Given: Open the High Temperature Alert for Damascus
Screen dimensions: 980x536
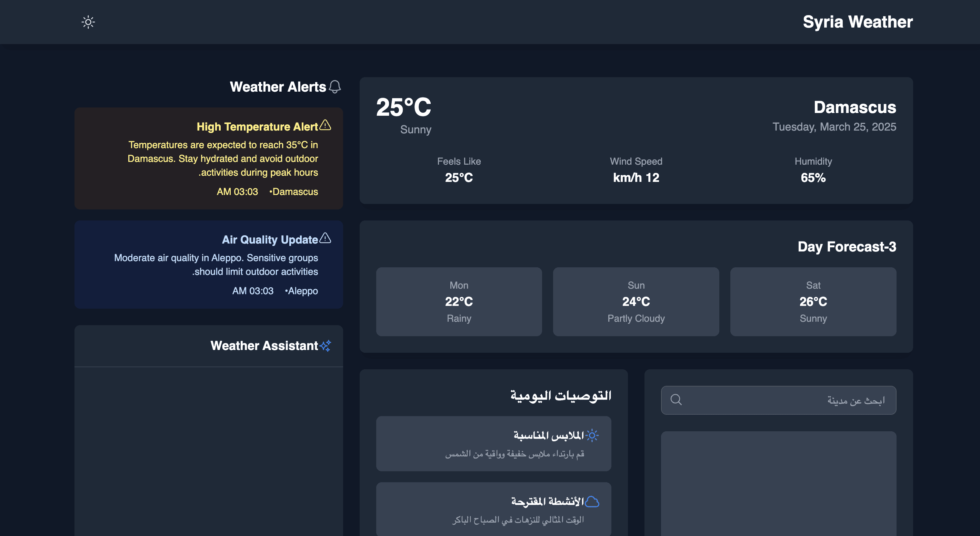Looking at the screenshot, I should coord(209,158).
